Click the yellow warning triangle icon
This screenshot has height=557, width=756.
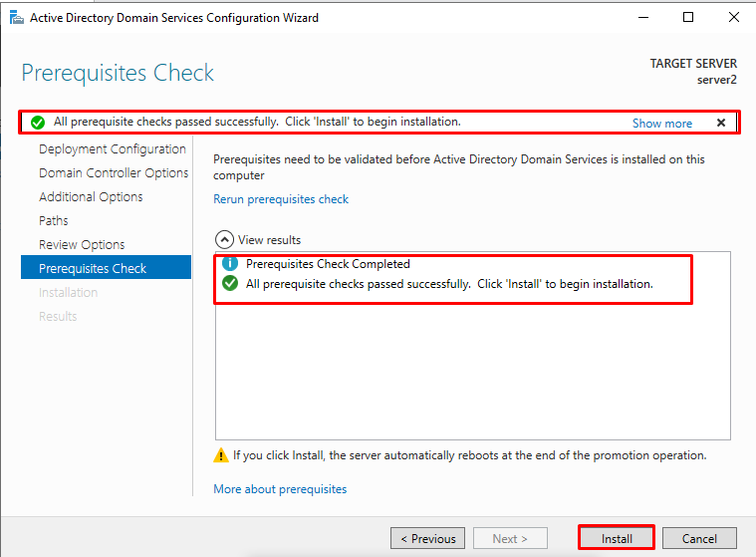point(221,454)
